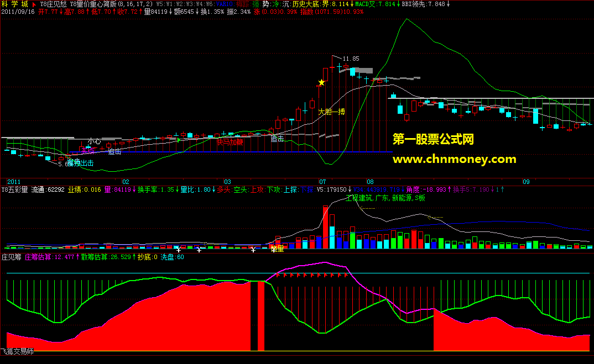Image resolution: width=594 pixels, height=364 pixels.
Task: Click the tallest red volume bar
Action: pyautogui.click(x=325, y=227)
